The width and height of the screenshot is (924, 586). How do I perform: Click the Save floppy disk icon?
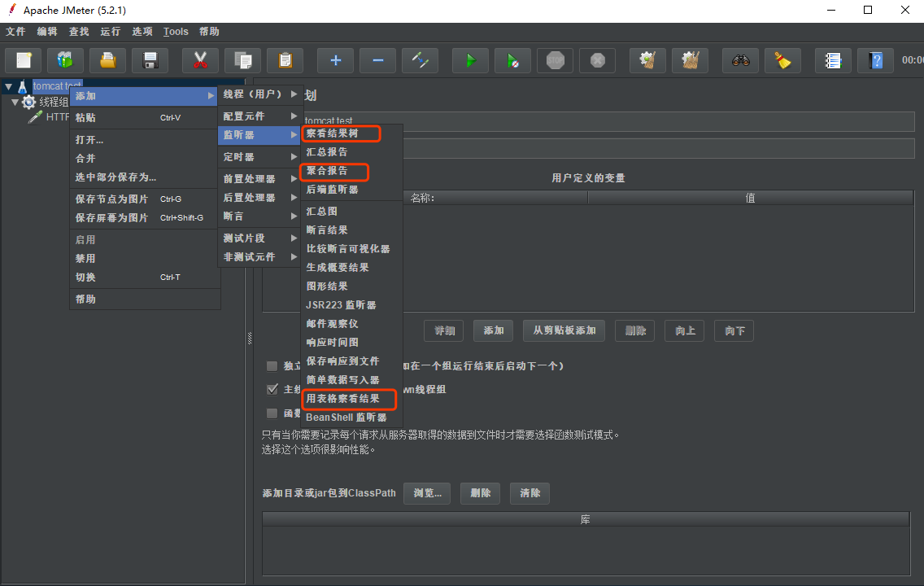point(150,60)
